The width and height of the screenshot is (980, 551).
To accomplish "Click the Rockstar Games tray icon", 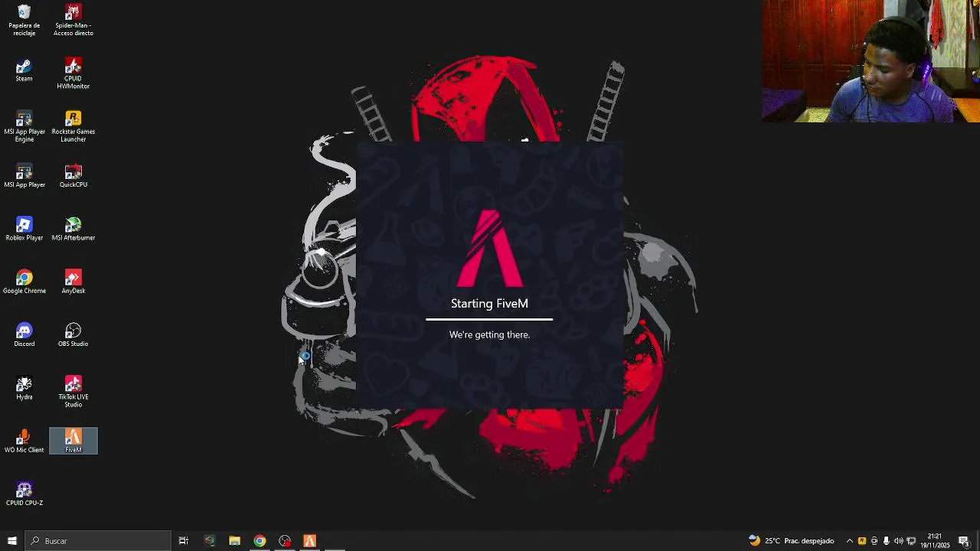I will click(861, 541).
